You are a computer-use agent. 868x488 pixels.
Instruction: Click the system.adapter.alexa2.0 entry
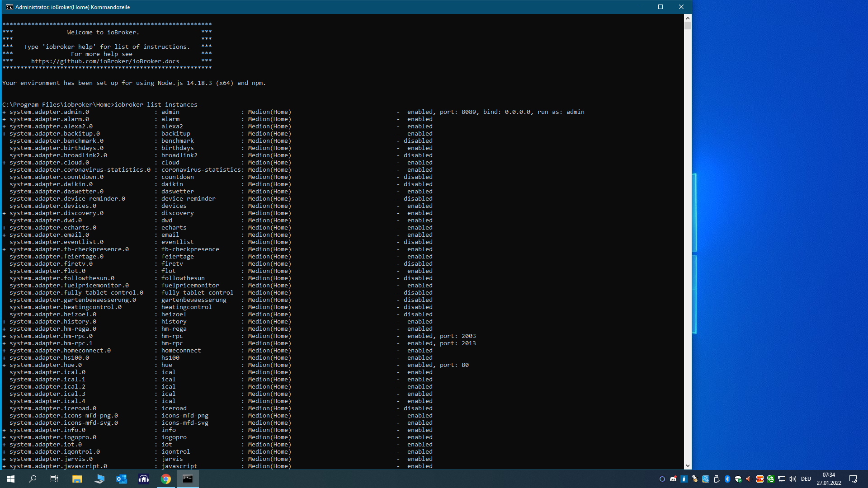click(x=51, y=127)
